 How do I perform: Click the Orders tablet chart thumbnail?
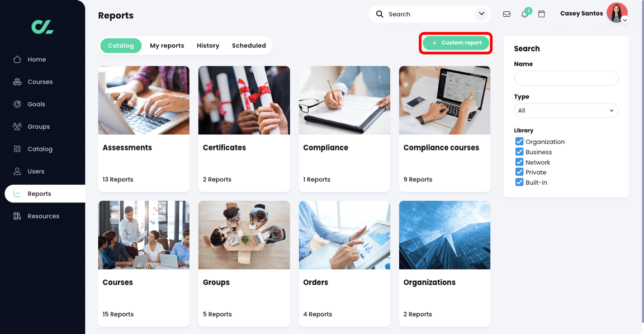click(344, 235)
